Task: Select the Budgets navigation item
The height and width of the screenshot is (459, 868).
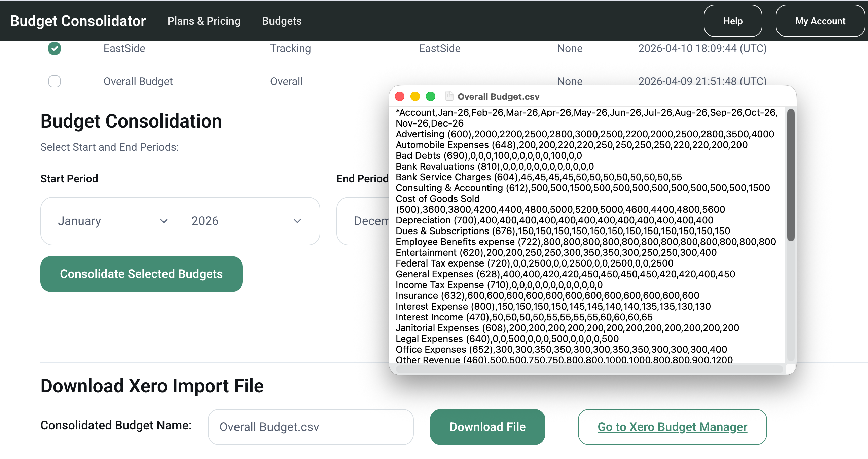Action: (x=282, y=21)
